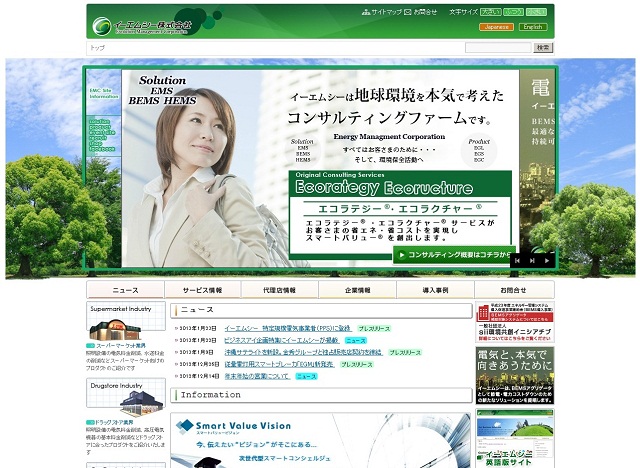
Task: Open the Smart Value Vision banner
Action: pos(320,440)
